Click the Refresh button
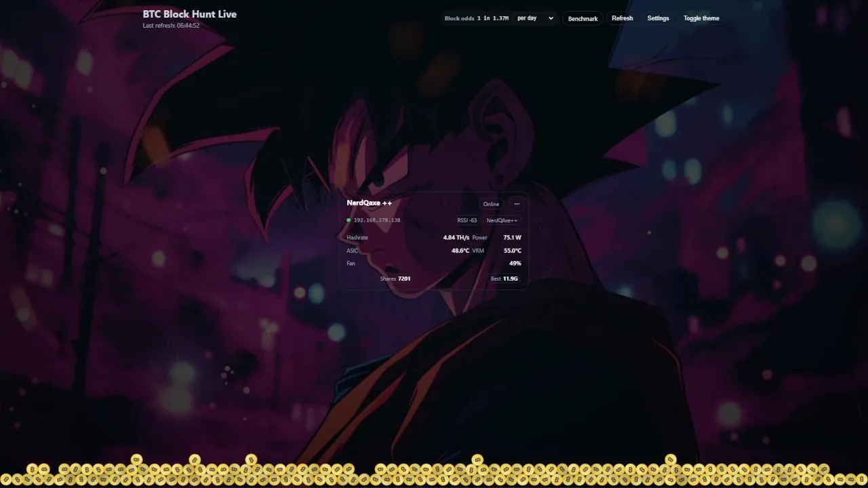The image size is (868, 488). (x=622, y=18)
